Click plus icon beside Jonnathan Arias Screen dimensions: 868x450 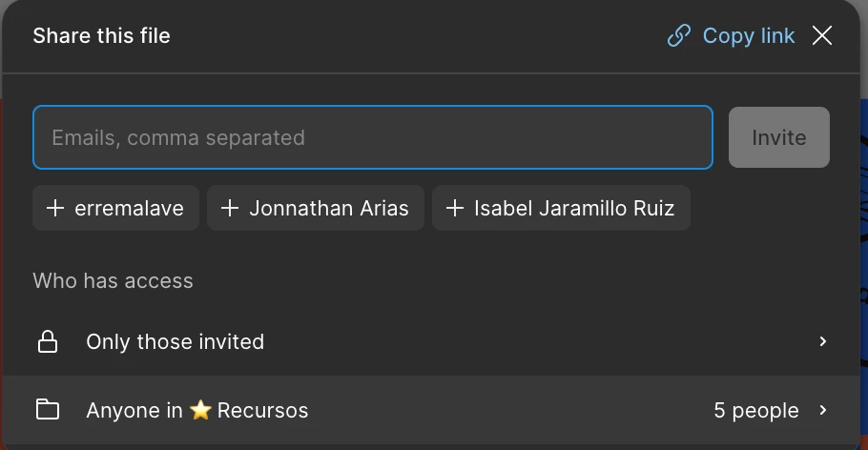coord(230,208)
